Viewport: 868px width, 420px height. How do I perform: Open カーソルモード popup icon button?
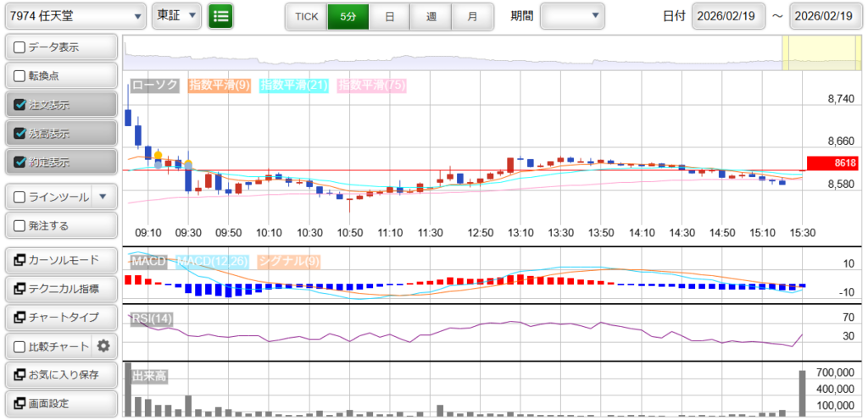19,260
